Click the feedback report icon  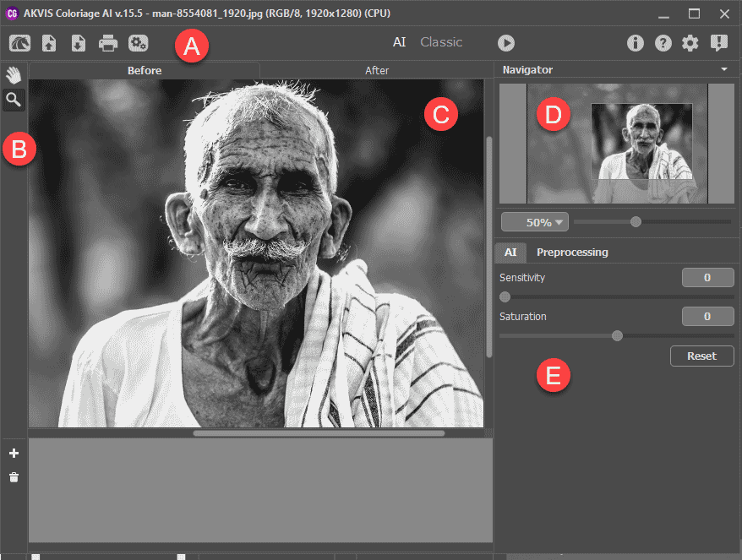click(719, 42)
